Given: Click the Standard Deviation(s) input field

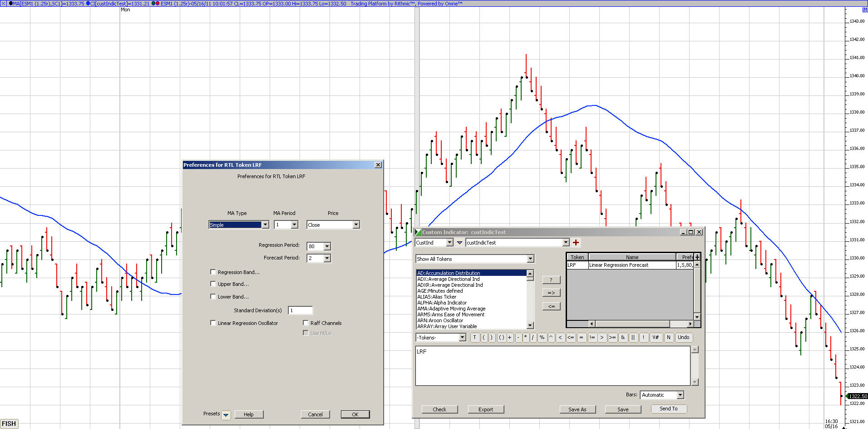Looking at the screenshot, I should point(301,310).
